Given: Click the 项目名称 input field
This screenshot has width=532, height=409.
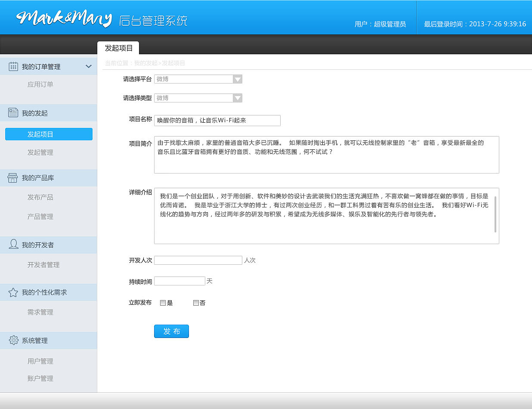Looking at the screenshot, I should [x=217, y=121].
